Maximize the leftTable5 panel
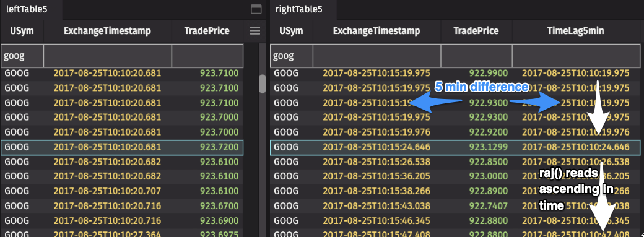 pyautogui.click(x=256, y=9)
